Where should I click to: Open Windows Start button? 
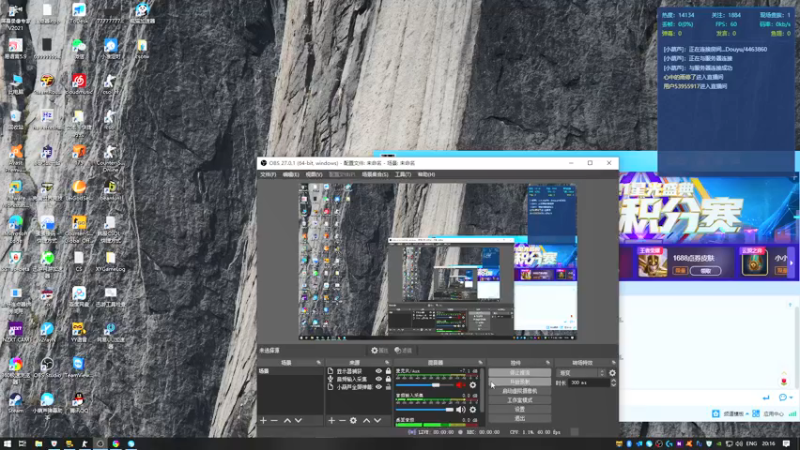(x=7, y=444)
